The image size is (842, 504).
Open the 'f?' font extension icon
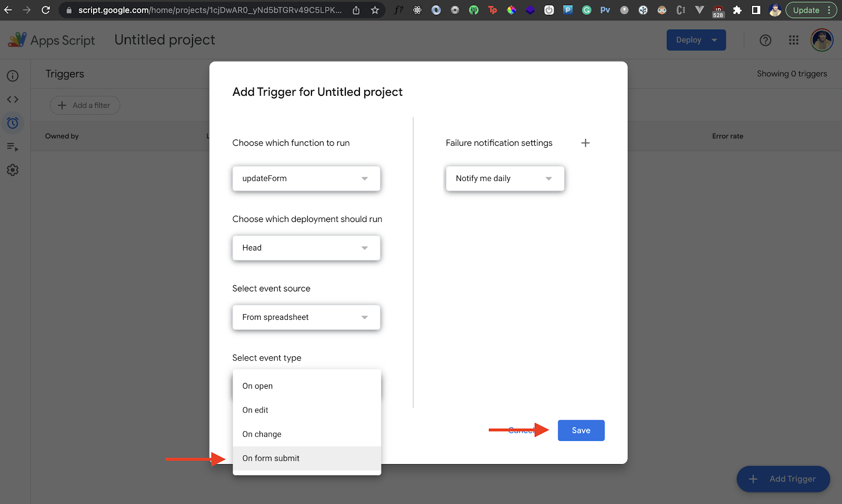[x=399, y=10]
